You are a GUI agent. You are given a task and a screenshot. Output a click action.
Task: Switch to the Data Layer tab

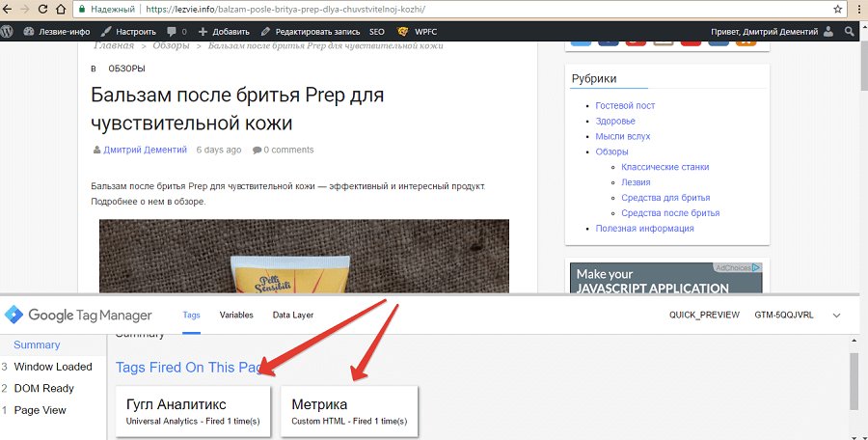point(292,315)
